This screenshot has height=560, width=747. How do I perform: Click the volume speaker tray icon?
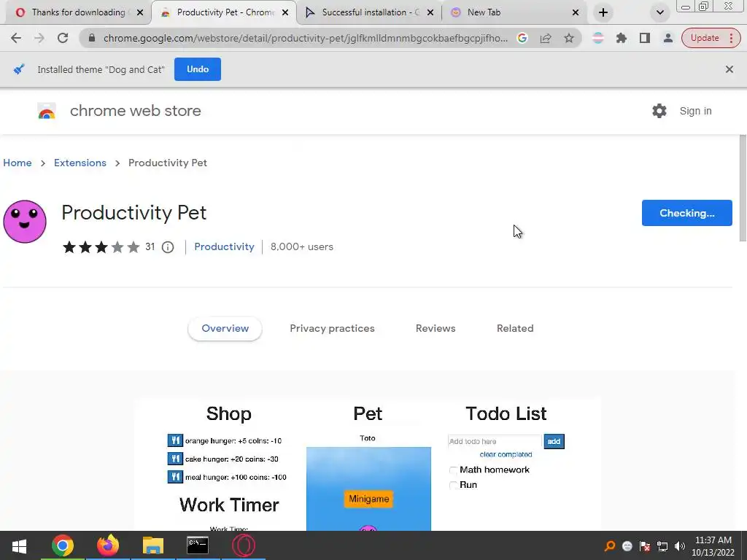coord(680,546)
